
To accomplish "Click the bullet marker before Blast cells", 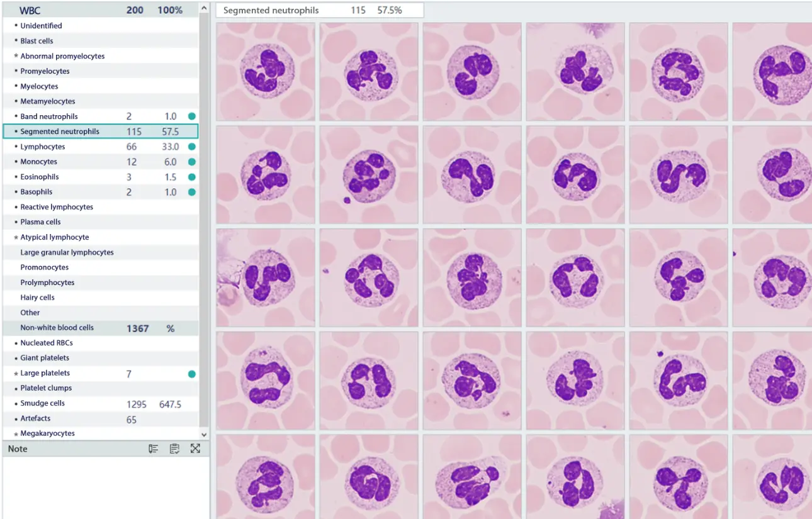I will tap(17, 40).
